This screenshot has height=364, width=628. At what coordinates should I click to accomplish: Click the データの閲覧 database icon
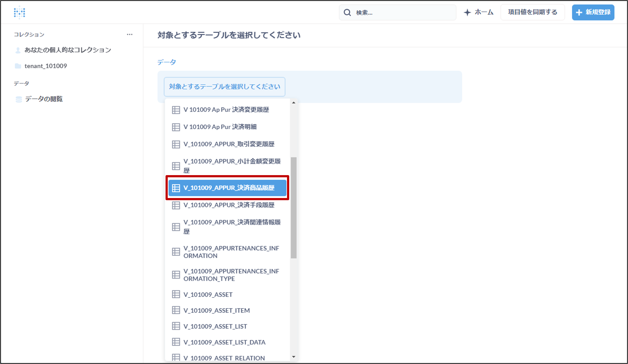tap(19, 99)
